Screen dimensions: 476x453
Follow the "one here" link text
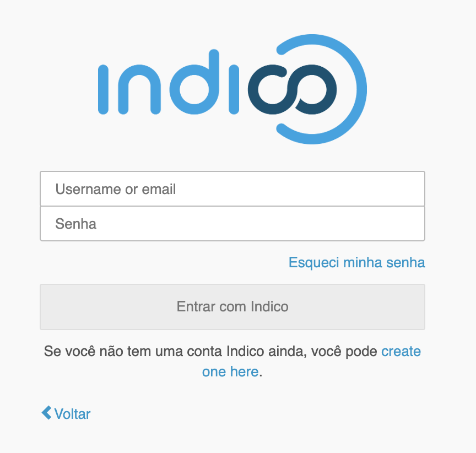(x=230, y=371)
